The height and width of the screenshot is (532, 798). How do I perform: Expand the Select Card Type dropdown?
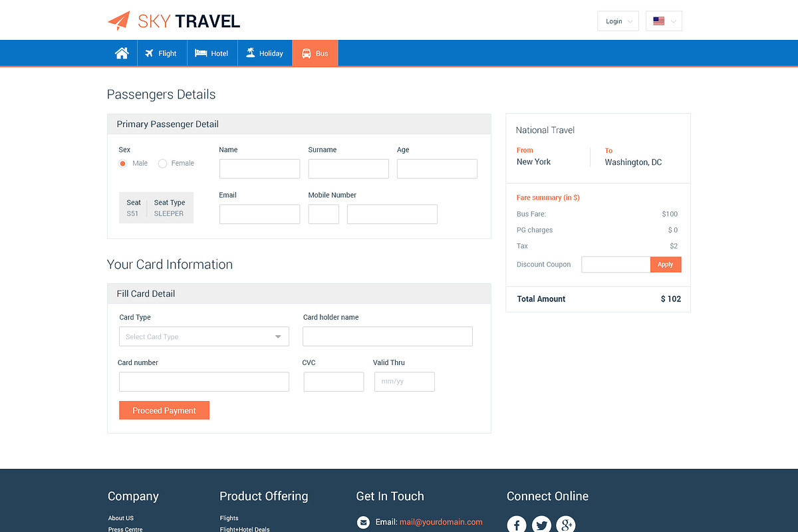click(204, 336)
